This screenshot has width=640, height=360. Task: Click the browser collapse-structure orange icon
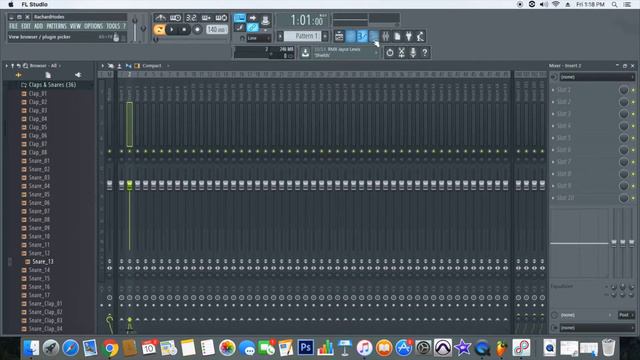point(18,75)
